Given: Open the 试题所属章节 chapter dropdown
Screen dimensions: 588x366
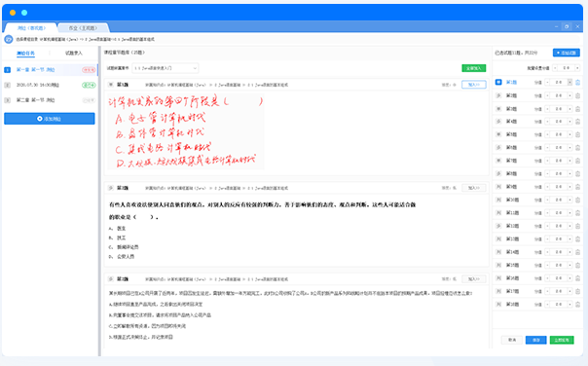Looking at the screenshot, I should click(x=165, y=68).
